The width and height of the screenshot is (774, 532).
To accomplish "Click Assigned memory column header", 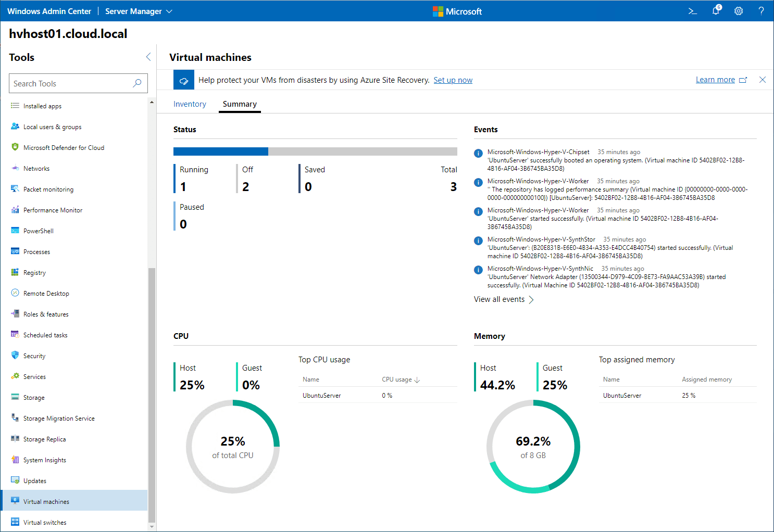I will [x=707, y=379].
